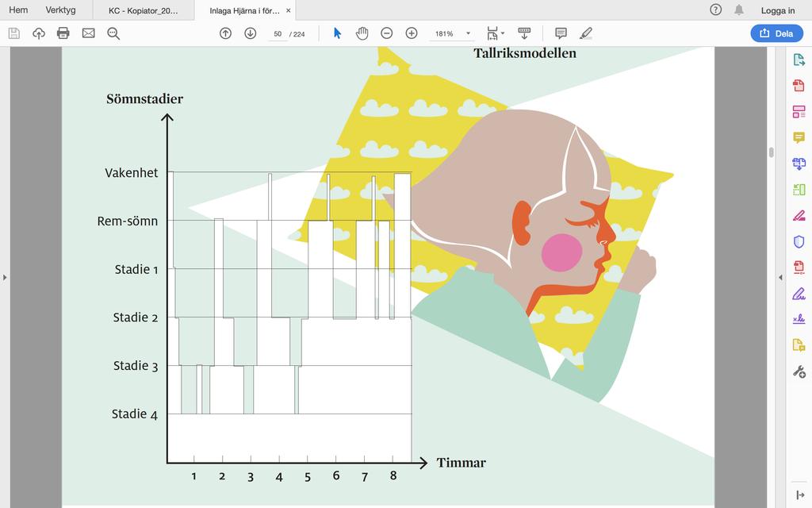
Task: Open yellow Comment tool in sidebar
Action: point(799,137)
